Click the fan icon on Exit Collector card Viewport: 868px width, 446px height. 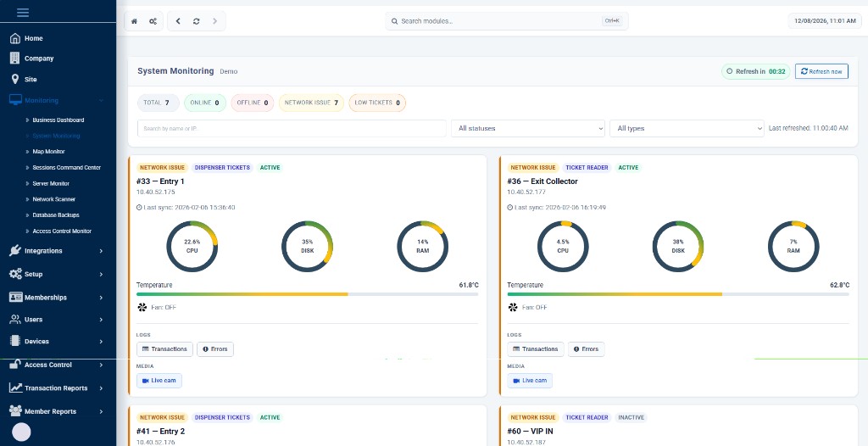pos(512,307)
